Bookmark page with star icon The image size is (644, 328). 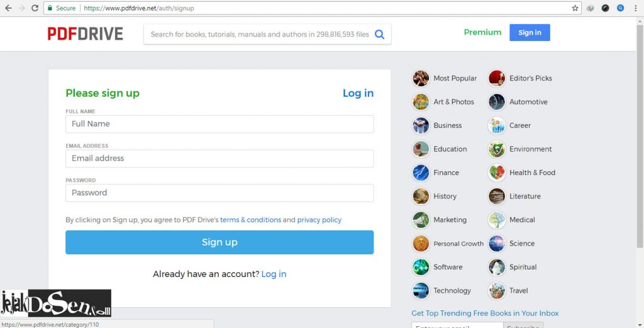click(575, 8)
